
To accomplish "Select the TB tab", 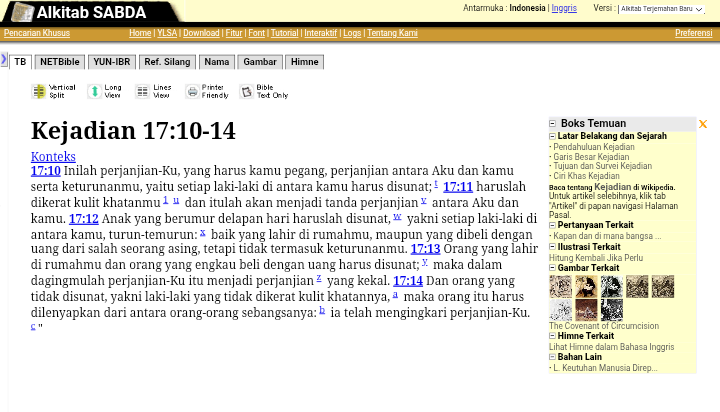I will click(20, 62).
